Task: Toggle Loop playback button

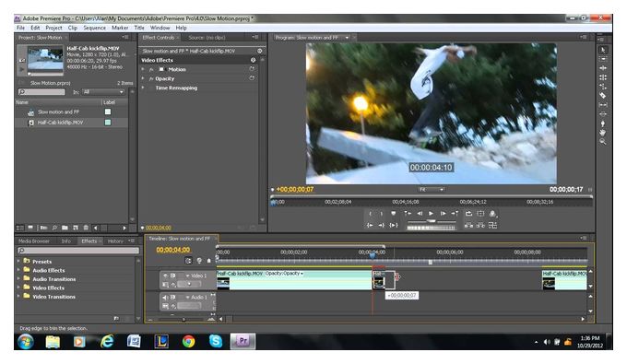Action: pos(468,214)
